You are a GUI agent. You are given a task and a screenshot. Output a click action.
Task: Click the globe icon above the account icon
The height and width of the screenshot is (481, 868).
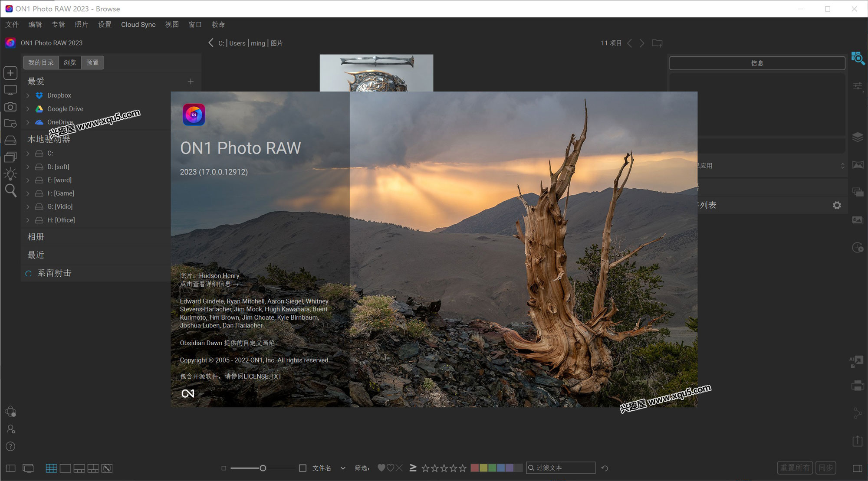(10, 411)
